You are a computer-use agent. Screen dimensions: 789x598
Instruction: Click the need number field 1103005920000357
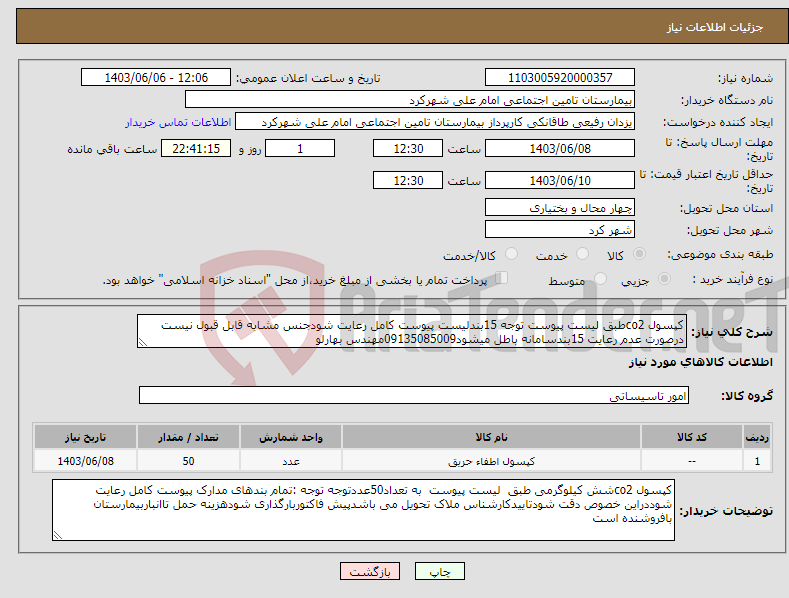point(560,78)
